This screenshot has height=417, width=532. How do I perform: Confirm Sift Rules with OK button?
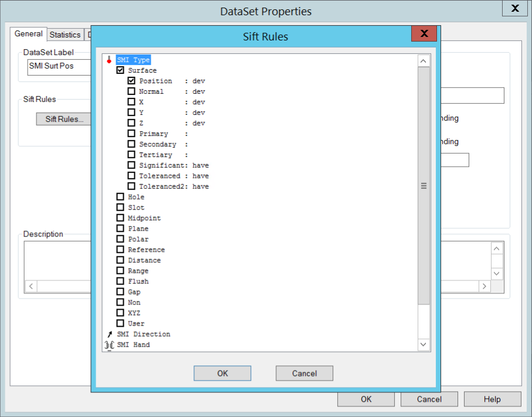(x=222, y=373)
